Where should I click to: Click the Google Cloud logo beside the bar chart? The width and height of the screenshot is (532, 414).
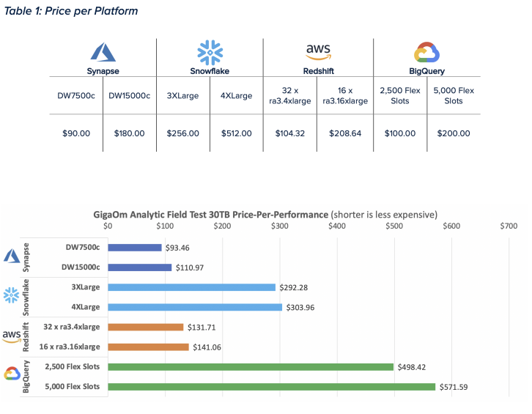12,373
